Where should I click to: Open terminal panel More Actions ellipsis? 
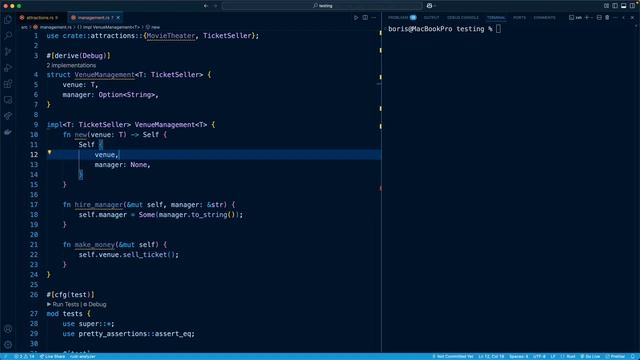point(616,18)
